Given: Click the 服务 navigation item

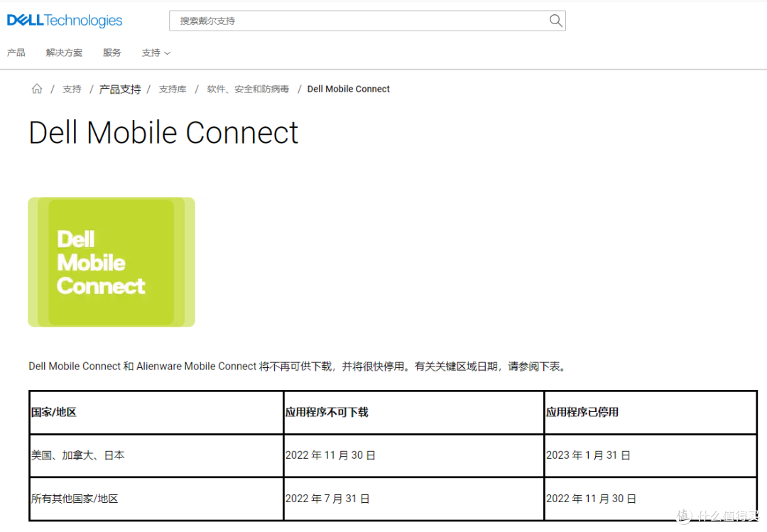Looking at the screenshot, I should pyautogui.click(x=111, y=53).
